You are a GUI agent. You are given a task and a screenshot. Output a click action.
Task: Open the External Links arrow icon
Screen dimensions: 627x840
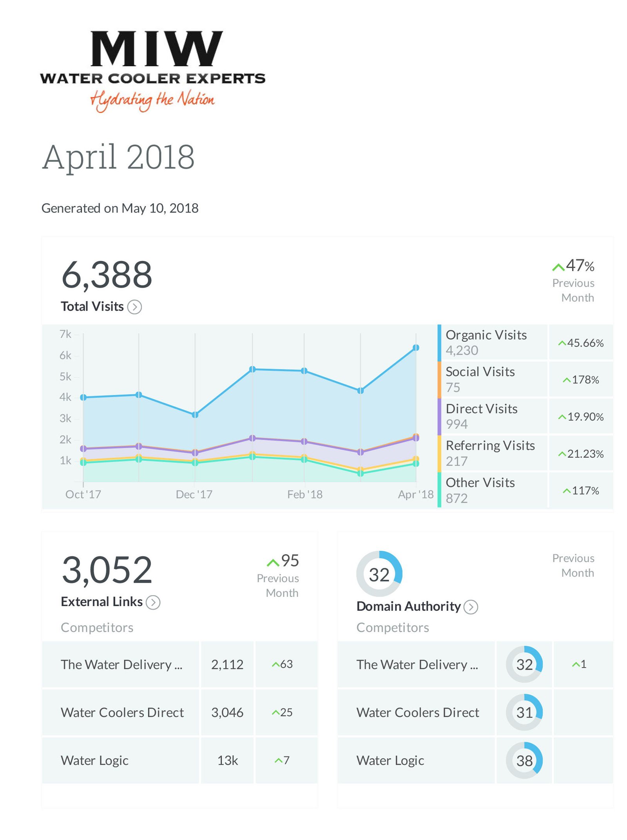point(153,602)
